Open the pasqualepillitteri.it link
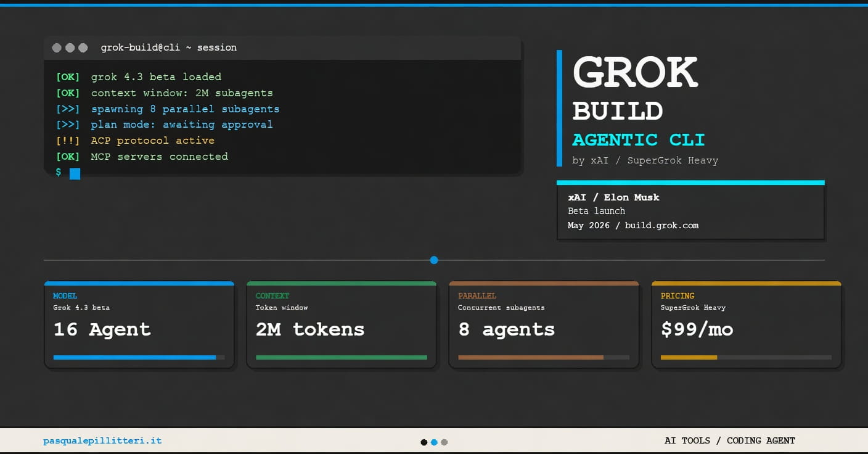Image resolution: width=868 pixels, height=454 pixels. [102, 441]
